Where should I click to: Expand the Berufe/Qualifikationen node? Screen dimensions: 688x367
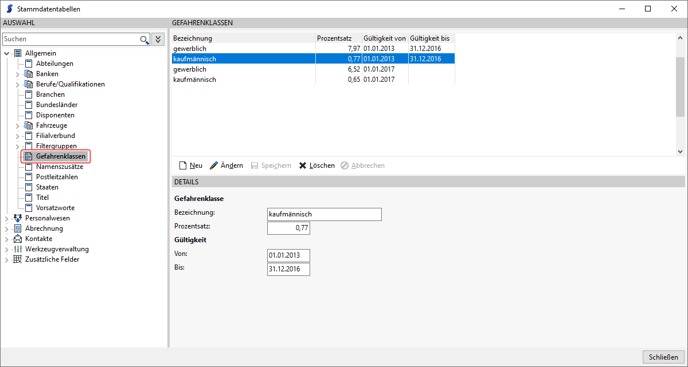tap(18, 84)
